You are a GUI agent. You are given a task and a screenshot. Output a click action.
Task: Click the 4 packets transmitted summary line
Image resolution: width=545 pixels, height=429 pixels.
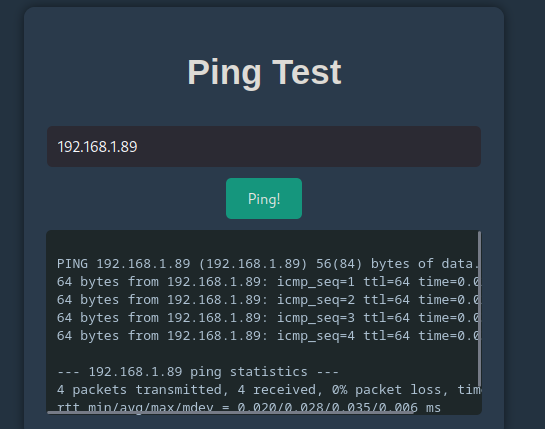[268, 390]
